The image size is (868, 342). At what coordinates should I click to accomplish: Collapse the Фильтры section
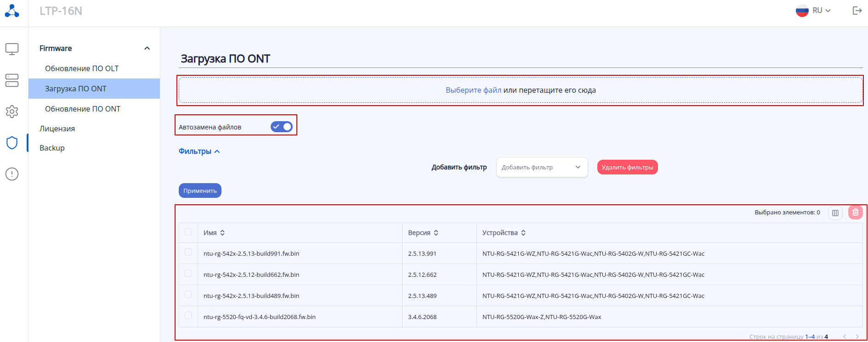point(199,151)
